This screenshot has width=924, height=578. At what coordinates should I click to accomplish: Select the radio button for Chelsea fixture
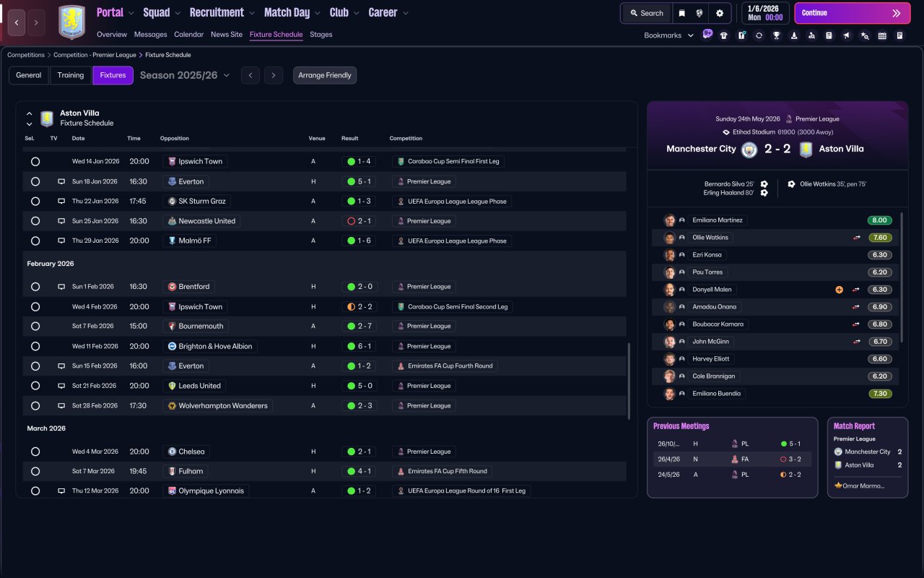pos(35,452)
